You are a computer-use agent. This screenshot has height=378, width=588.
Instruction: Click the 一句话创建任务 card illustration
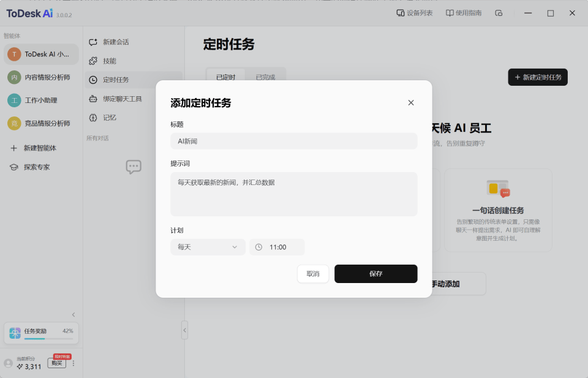[498, 189]
